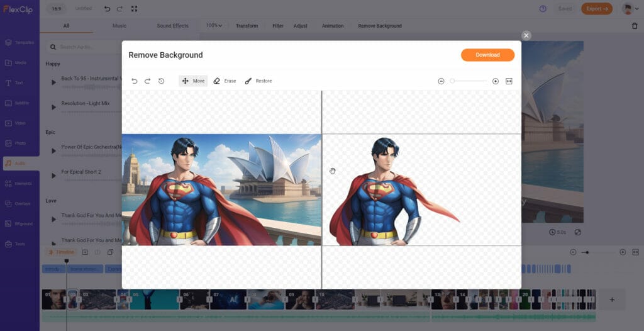Open the Animation option
The width and height of the screenshot is (644, 331).
pyautogui.click(x=333, y=26)
